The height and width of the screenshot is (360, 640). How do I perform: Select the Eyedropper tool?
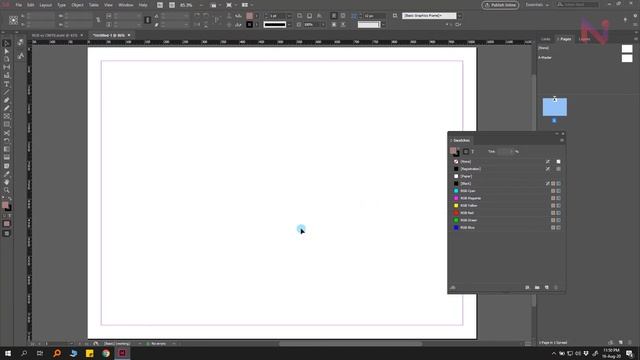(x=7, y=174)
